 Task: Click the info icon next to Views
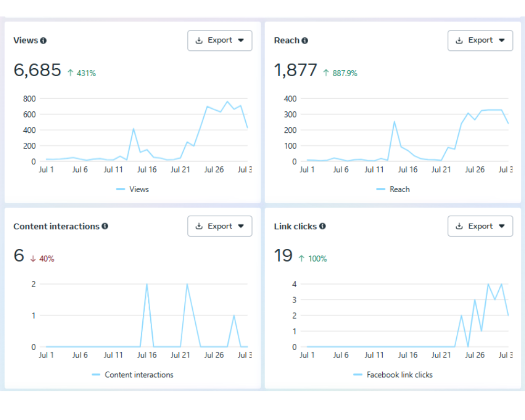coord(43,40)
